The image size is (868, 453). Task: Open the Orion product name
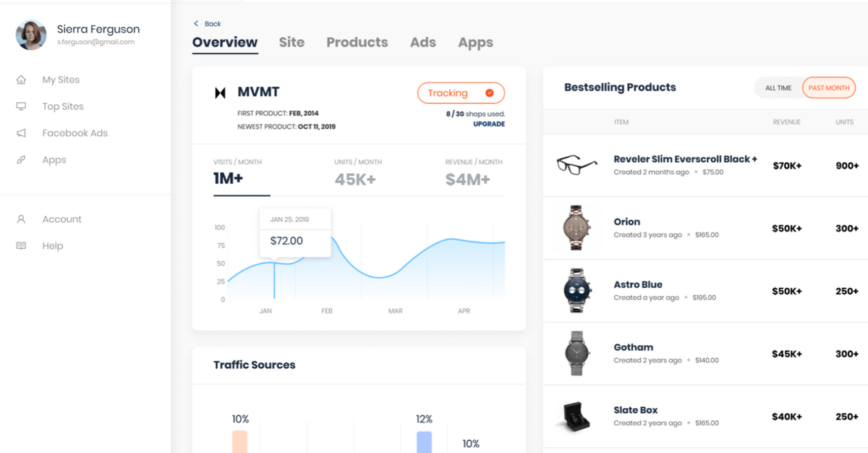pos(626,222)
